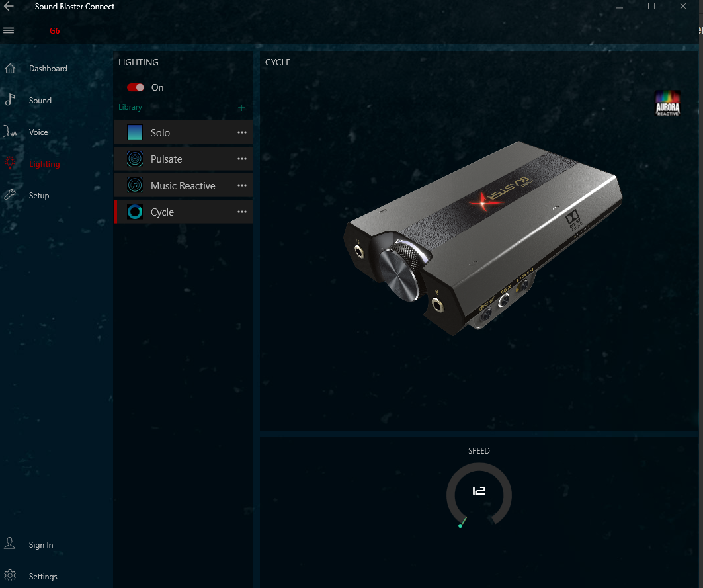Click the Sound Blaster Connect title
The image size is (703, 588).
[x=75, y=7]
